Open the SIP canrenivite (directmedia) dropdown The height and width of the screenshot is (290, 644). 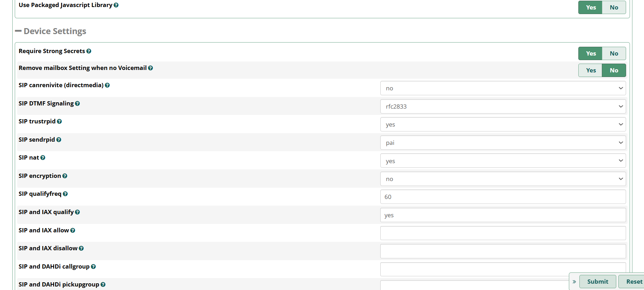click(x=503, y=88)
